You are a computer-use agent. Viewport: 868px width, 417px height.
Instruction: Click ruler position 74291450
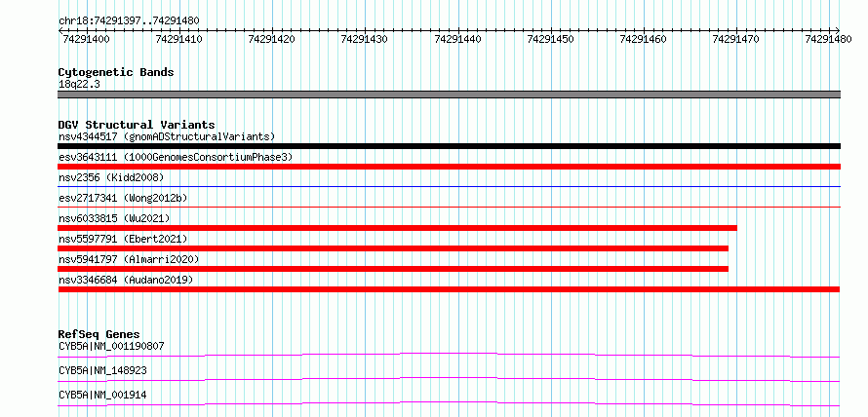pyautogui.click(x=551, y=39)
